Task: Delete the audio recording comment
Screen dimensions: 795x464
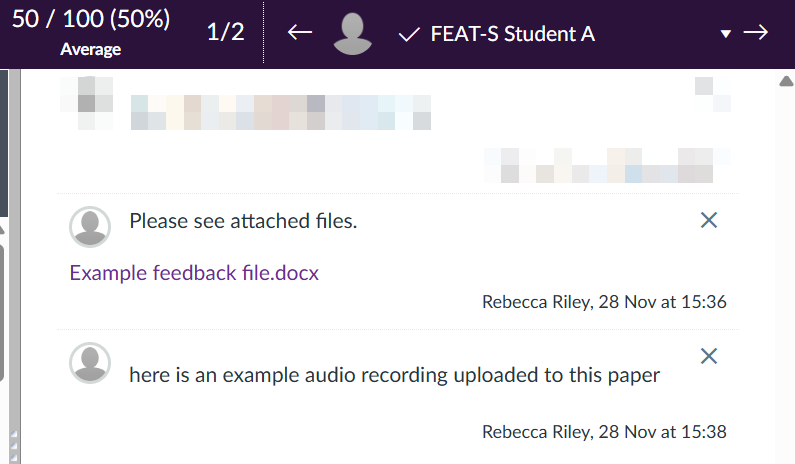Action: coord(709,355)
